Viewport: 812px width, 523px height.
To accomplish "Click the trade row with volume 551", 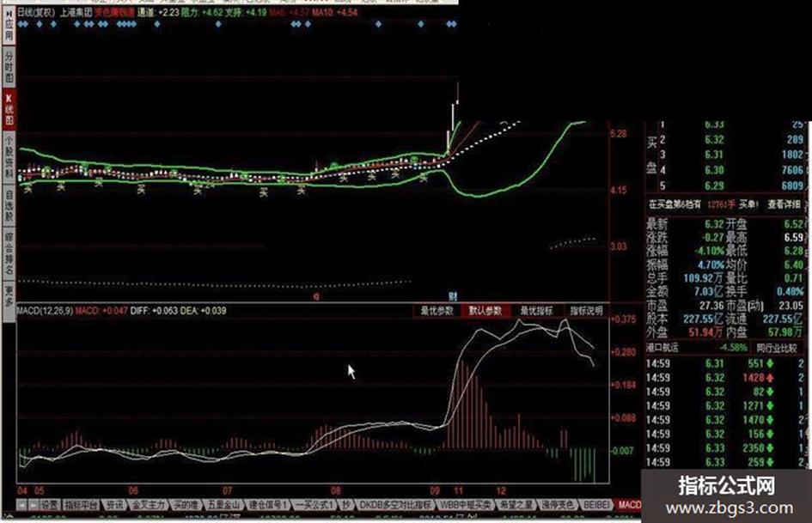I will (724, 363).
